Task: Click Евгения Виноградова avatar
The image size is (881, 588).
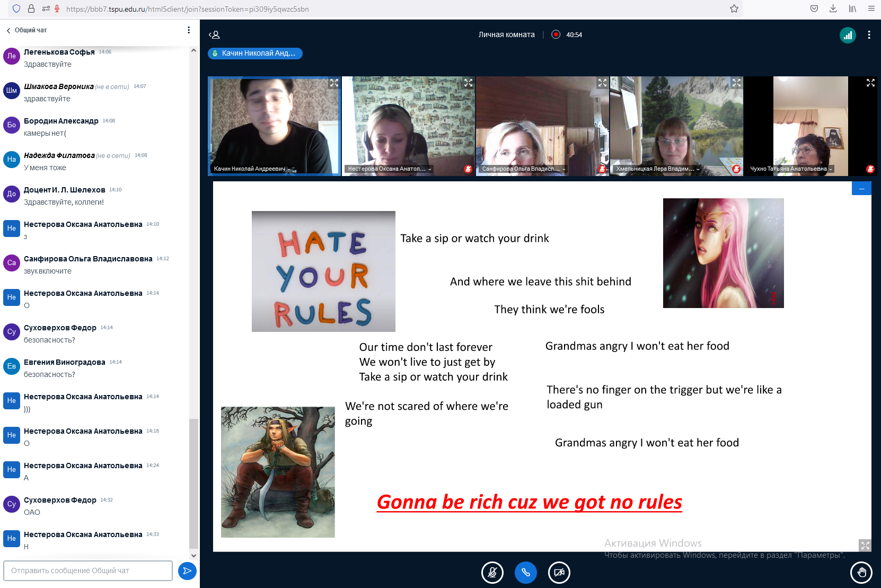Action: (x=12, y=366)
